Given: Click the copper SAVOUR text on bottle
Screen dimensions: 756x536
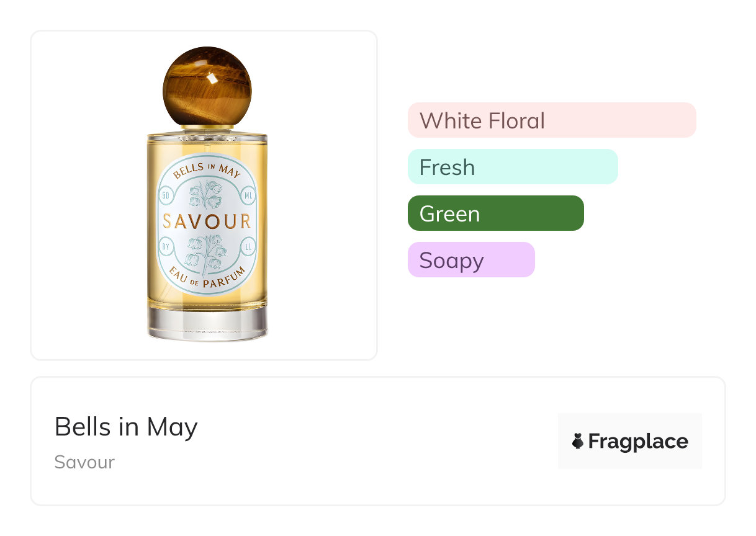Looking at the screenshot, I should 207,221.
